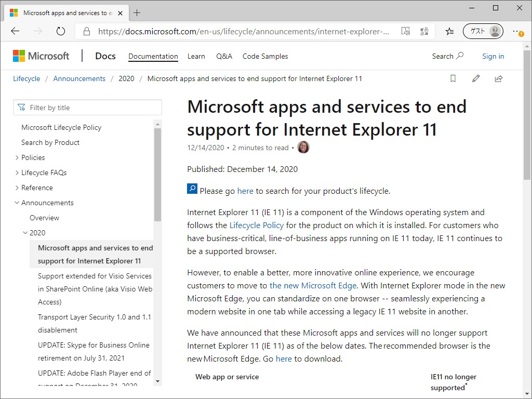Click the translate page icon in the address bar
This screenshot has height=399, width=532.
pyautogui.click(x=424, y=31)
